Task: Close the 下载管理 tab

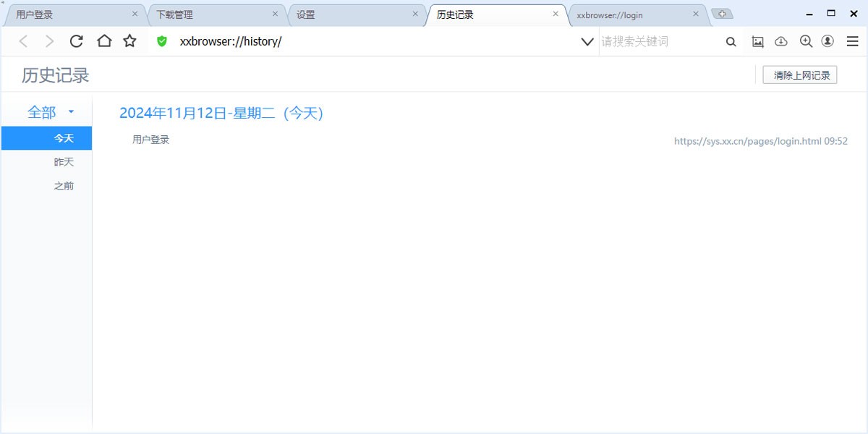Action: click(275, 14)
